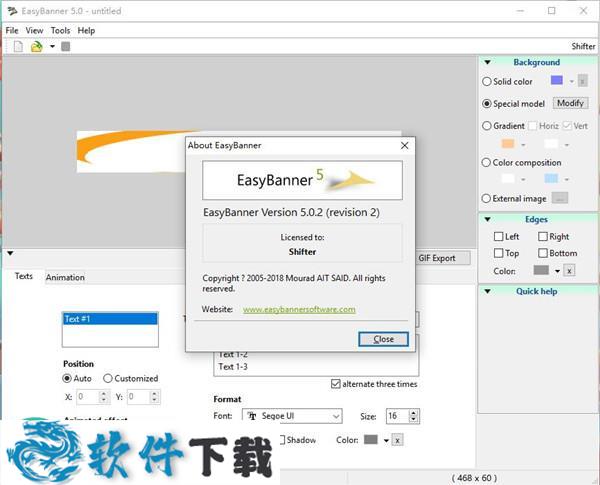Click the x button beside Solid color
The width and height of the screenshot is (600, 485).
click(x=582, y=81)
